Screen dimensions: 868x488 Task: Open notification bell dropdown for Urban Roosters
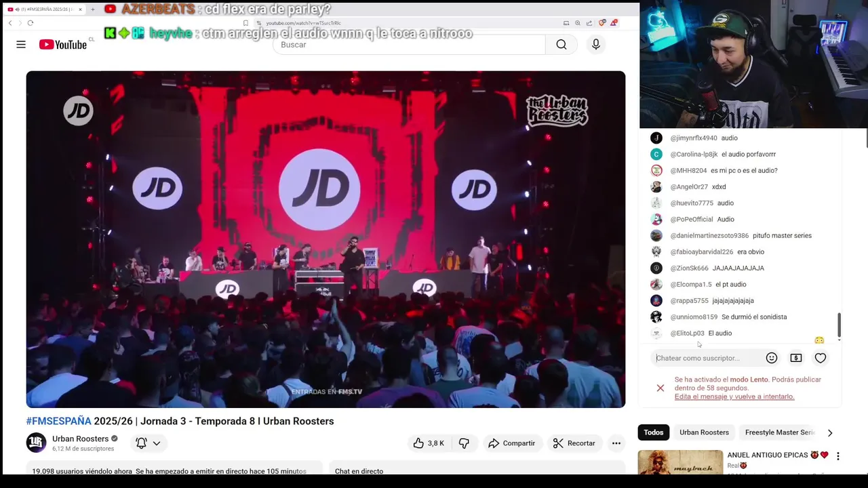148,443
